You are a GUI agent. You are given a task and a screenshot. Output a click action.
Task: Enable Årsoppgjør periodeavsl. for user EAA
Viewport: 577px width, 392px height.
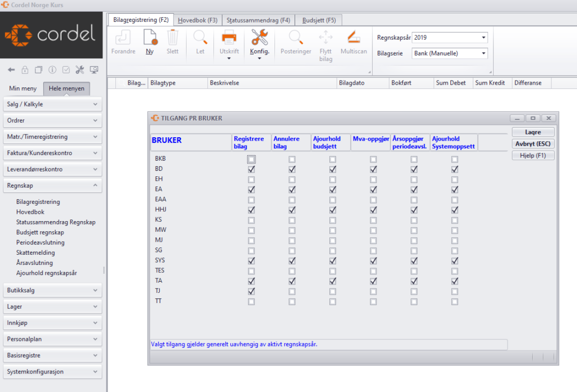tap(414, 200)
